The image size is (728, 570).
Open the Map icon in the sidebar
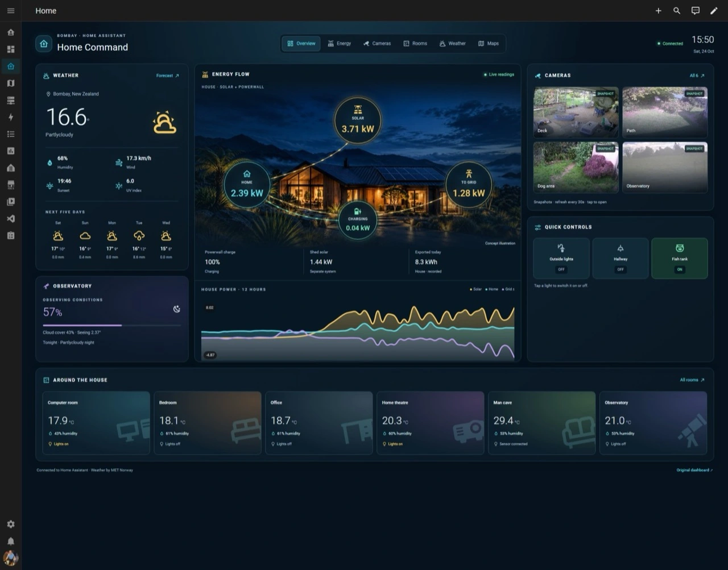pyautogui.click(x=11, y=84)
